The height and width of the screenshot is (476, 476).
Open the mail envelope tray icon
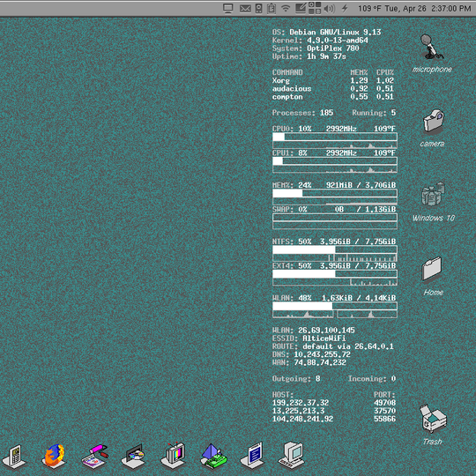click(245, 9)
